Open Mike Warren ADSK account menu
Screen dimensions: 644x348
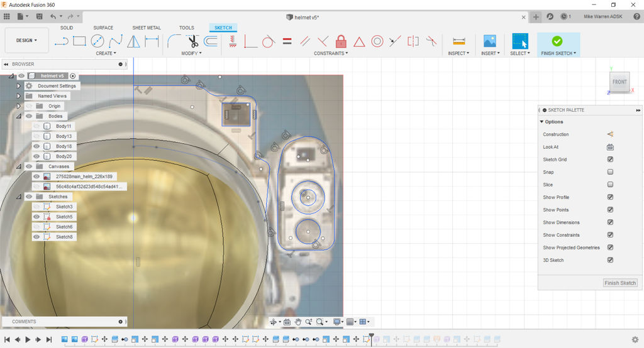coord(603,16)
